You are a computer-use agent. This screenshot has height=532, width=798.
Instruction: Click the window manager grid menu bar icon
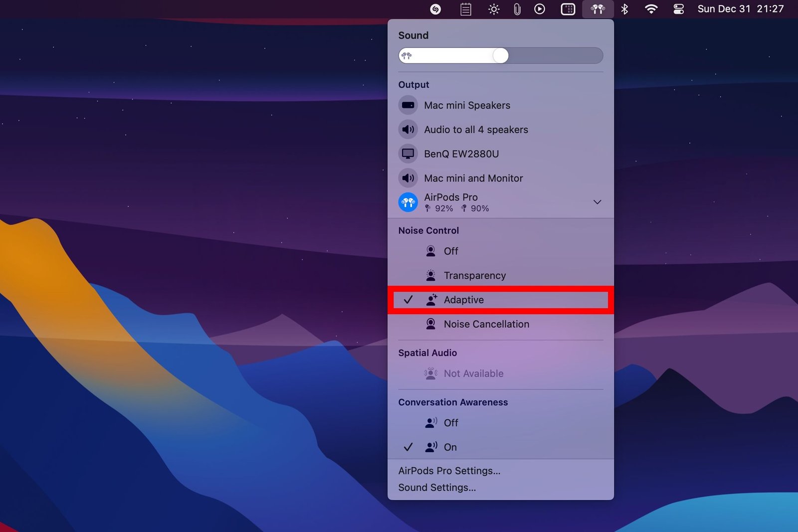[x=568, y=9]
